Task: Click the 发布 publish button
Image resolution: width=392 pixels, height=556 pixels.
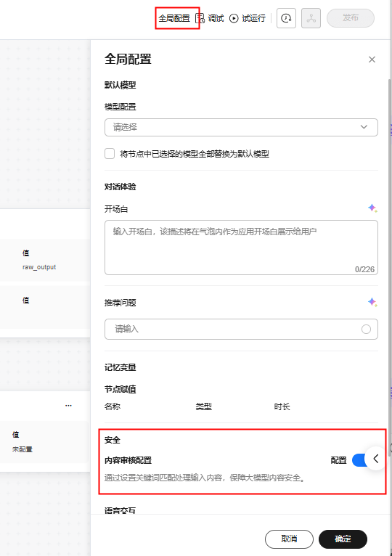Action: [351, 17]
